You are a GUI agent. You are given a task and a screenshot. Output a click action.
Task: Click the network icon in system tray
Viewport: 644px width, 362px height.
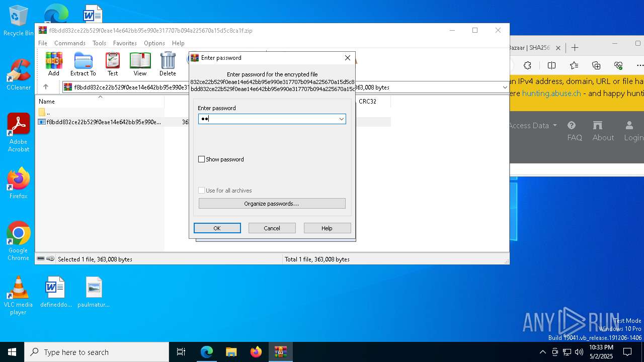pos(567,352)
